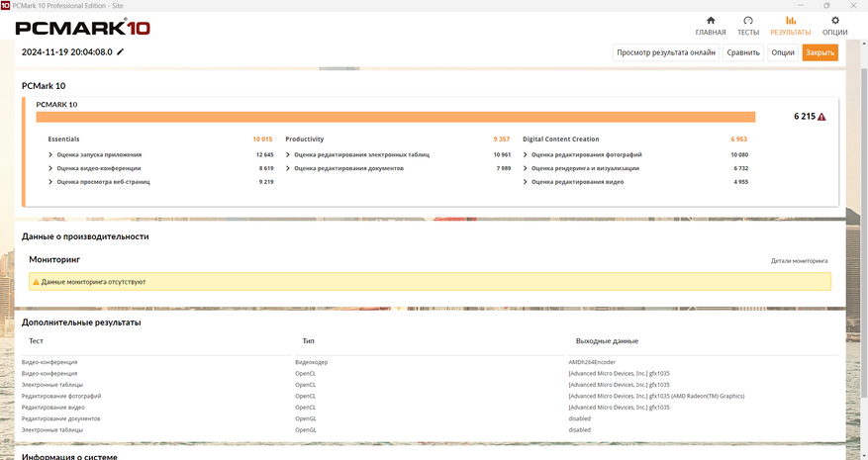The height and width of the screenshot is (460, 868).
Task: Go to the Опции settings tab
Action: (x=834, y=26)
